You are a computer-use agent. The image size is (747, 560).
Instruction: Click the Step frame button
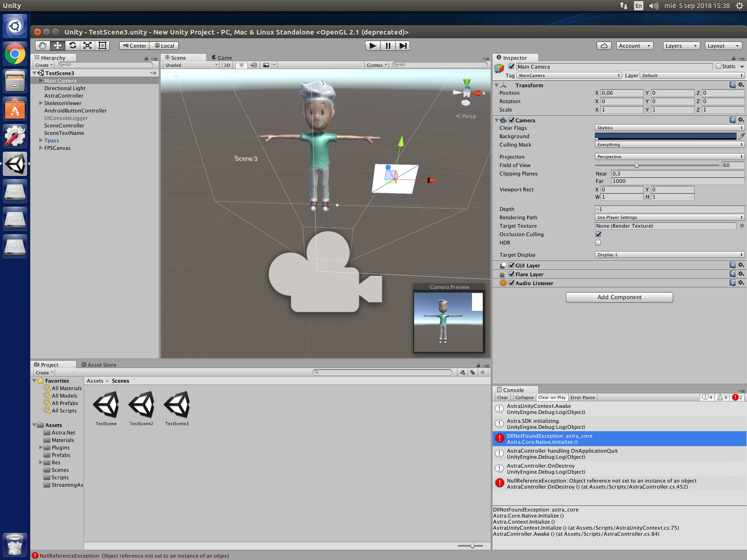[x=403, y=46]
